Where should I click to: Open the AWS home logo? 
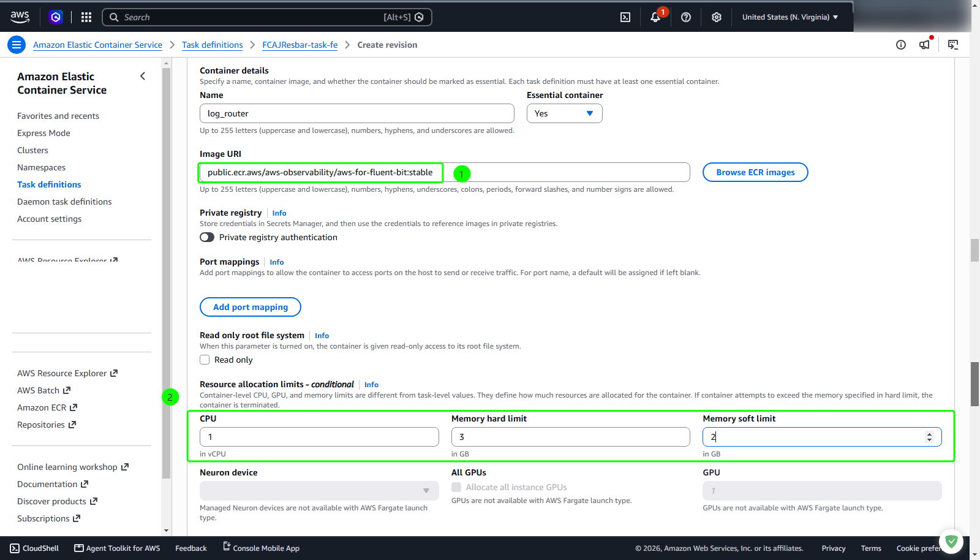tap(20, 17)
